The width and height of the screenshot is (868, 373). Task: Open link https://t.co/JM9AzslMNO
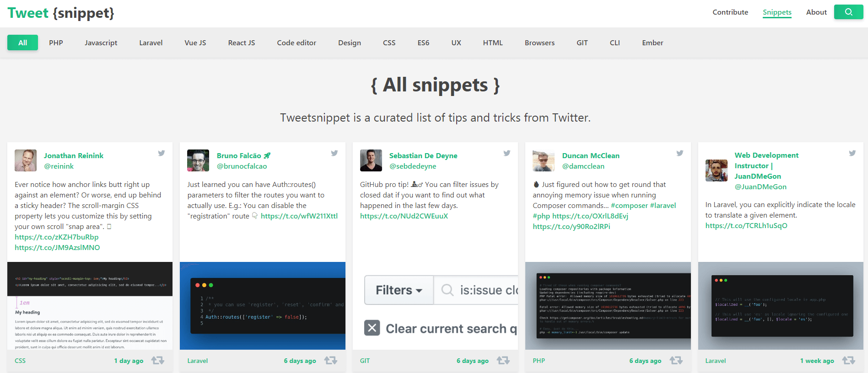tap(57, 247)
